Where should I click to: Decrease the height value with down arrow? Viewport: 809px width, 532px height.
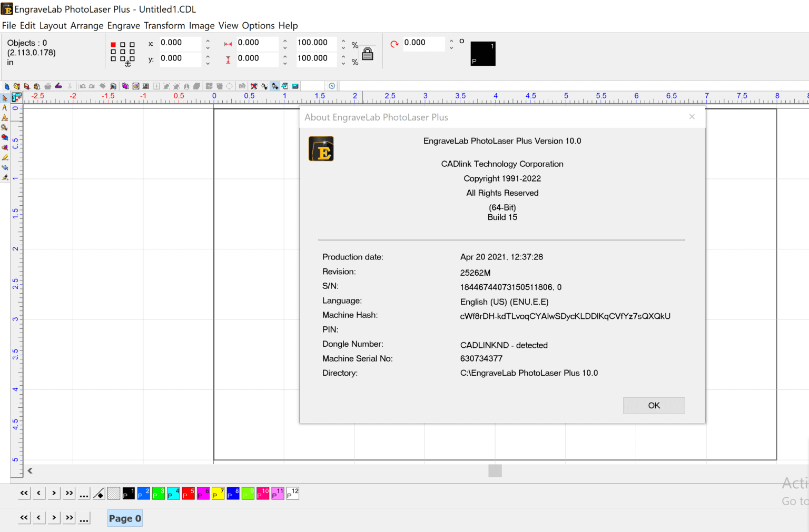pos(285,64)
